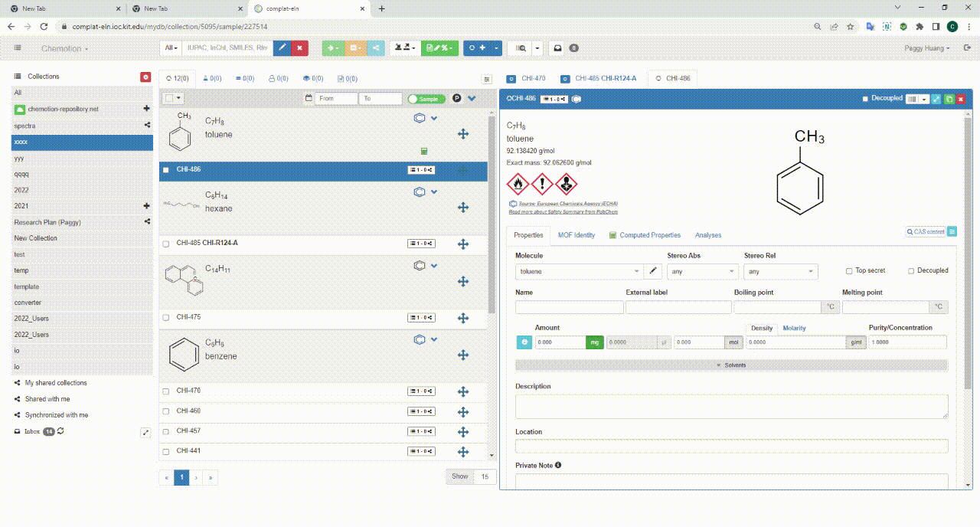Click the blue pencil draw-structure search icon

[x=282, y=47]
